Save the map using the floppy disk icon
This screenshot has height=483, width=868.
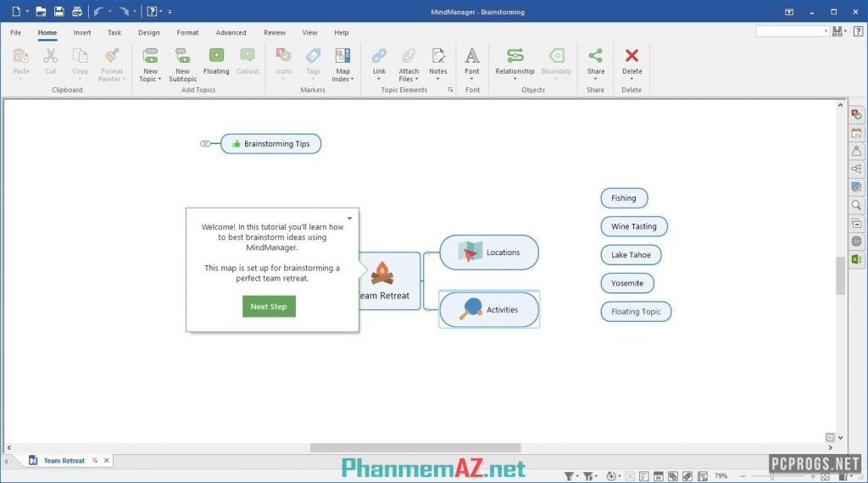58,12
